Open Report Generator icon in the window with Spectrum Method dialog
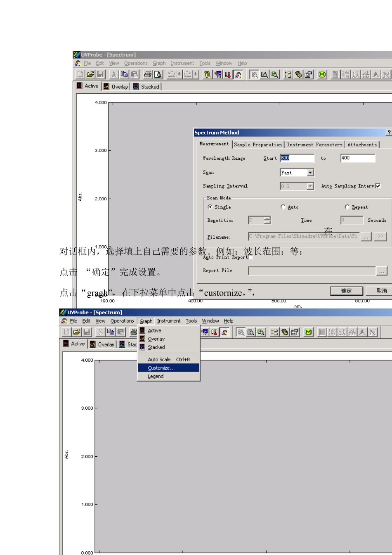This screenshot has width=392, height=555. coord(208,74)
